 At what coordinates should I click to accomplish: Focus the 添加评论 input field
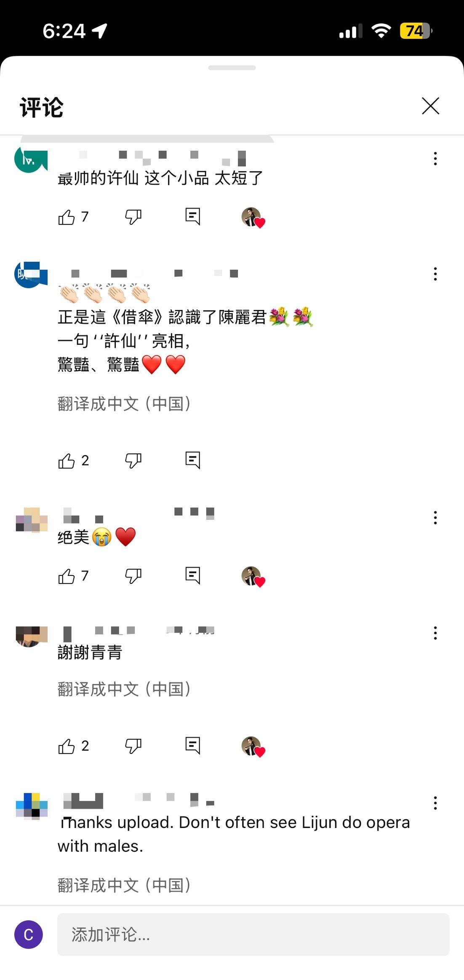click(253, 935)
